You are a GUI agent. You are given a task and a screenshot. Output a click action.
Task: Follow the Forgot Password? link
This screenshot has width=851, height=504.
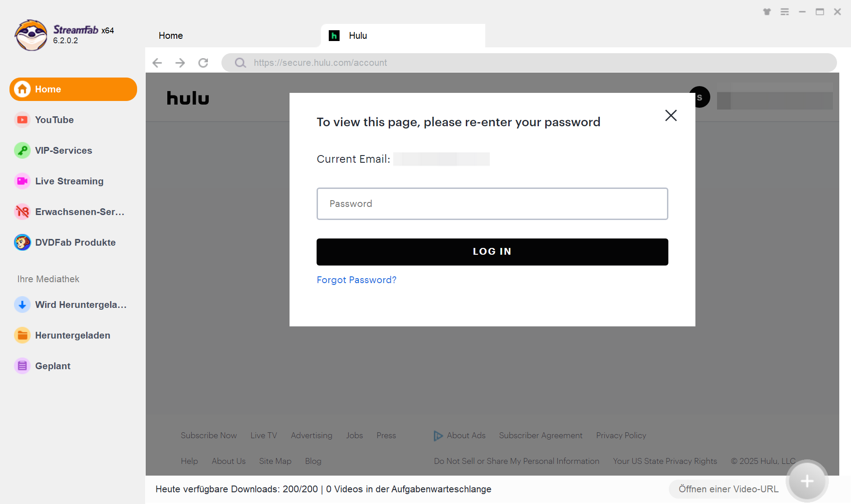click(x=356, y=280)
